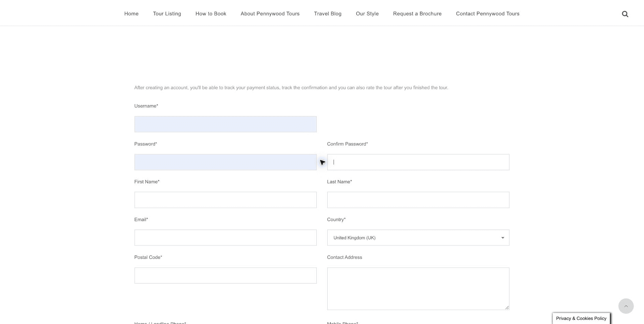Screen dimensions: 644x324
Task: Click the Contact Address text area
Action: point(418,289)
